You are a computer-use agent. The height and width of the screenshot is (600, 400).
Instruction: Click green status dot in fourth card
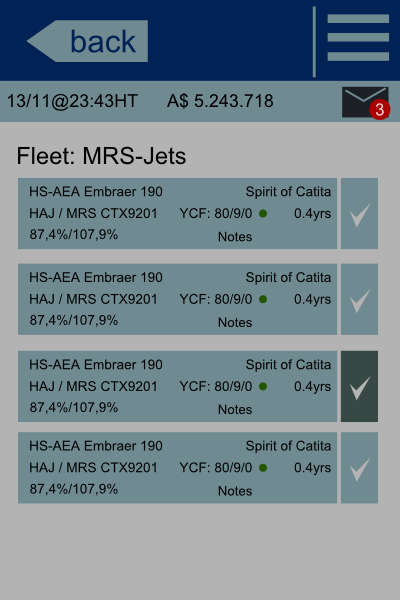[263, 468]
